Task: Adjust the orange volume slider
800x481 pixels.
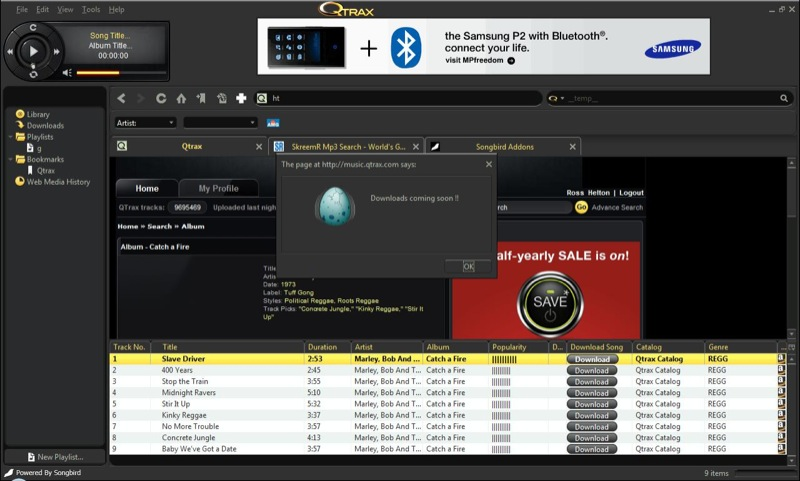Action: [x=121, y=73]
